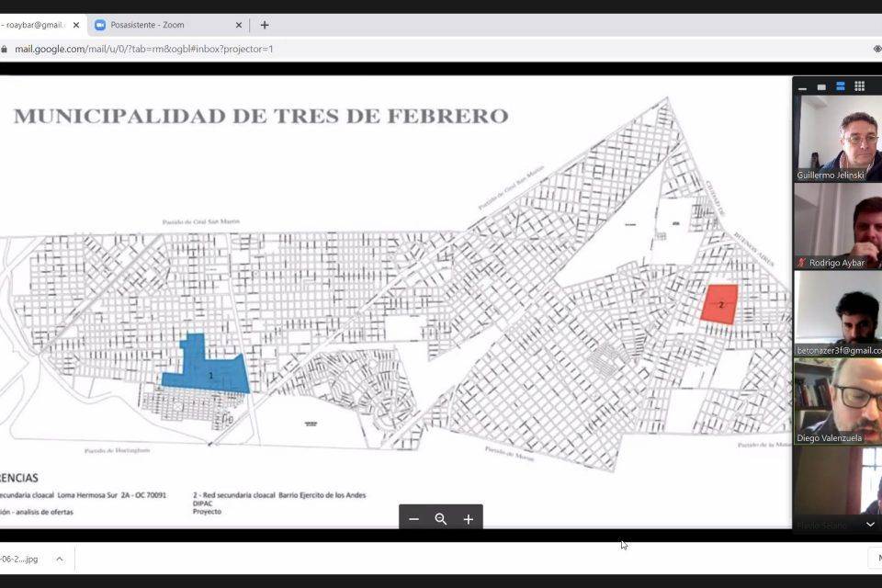Click the DIPAC legend text
This screenshot has width=882, height=588.
click(x=202, y=503)
